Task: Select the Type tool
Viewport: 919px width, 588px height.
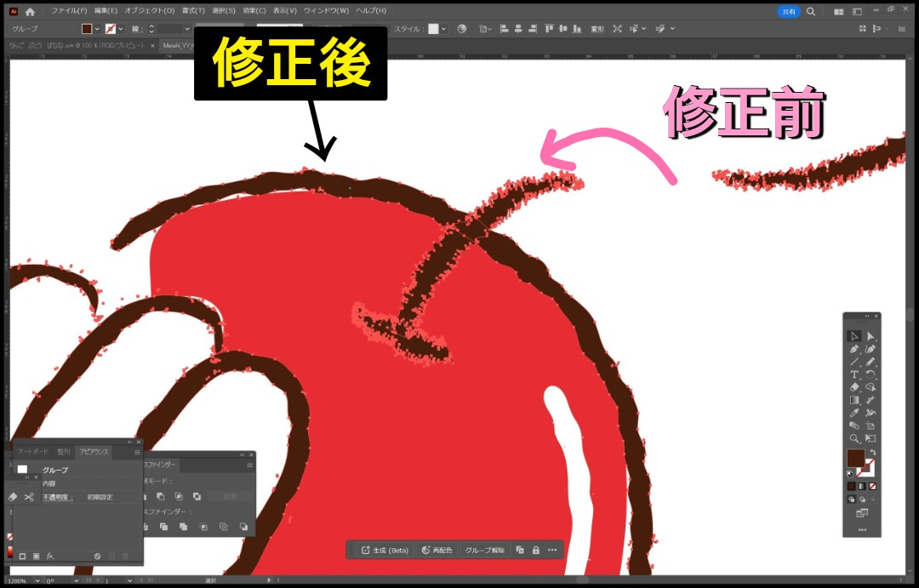Action: click(853, 374)
